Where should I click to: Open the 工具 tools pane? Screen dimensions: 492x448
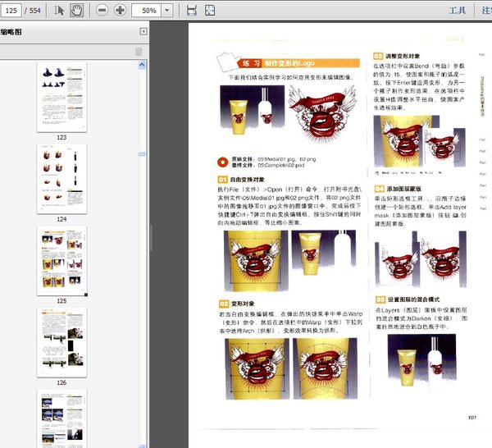click(x=458, y=11)
